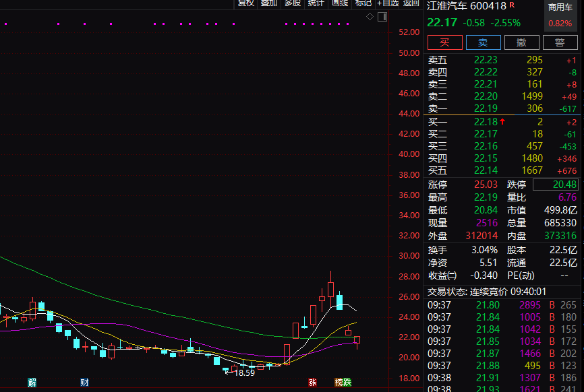
Task: Open the 叠加 overlay menu
Action: coord(269,3)
